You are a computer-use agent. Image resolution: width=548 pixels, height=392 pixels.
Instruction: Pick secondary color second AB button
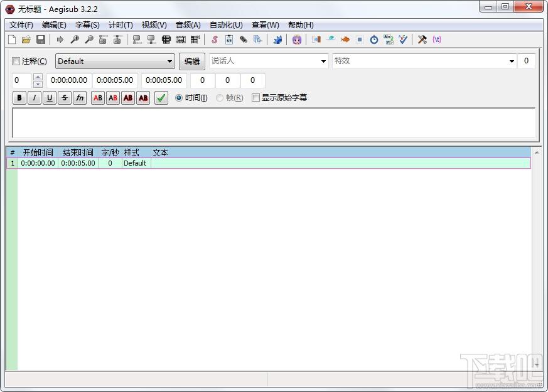coord(113,98)
